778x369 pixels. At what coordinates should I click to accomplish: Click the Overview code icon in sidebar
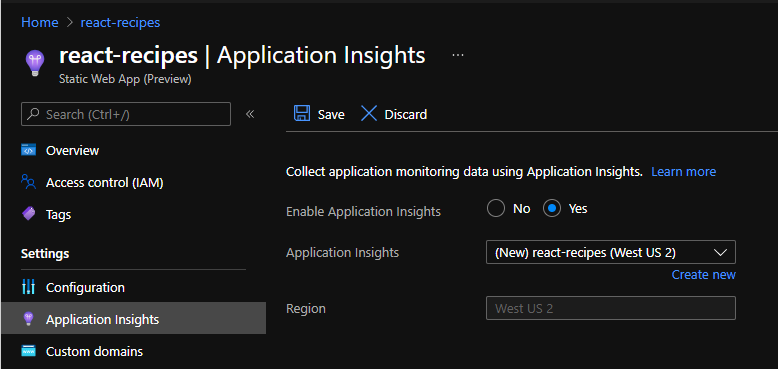coord(29,150)
